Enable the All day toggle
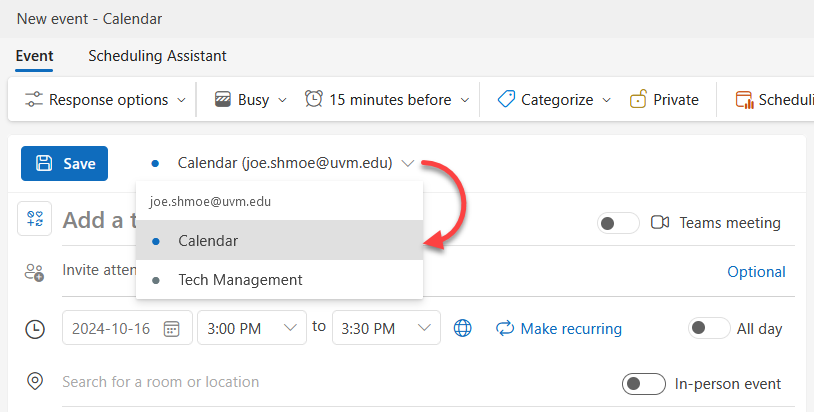Viewport: 814px width, 412px height. click(709, 328)
